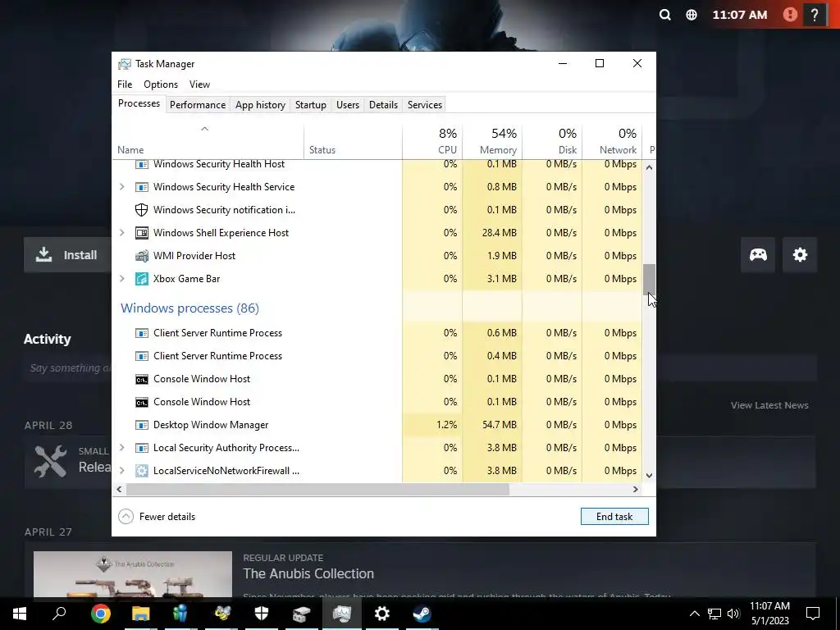This screenshot has height=630, width=840.
Task: Click the scroll right arrow at list bottom
Action: point(636,489)
